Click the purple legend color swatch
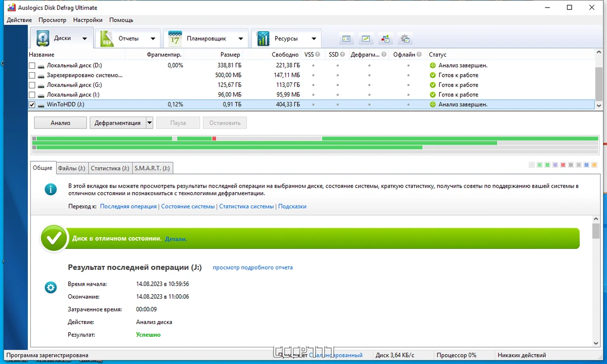 pos(555,165)
